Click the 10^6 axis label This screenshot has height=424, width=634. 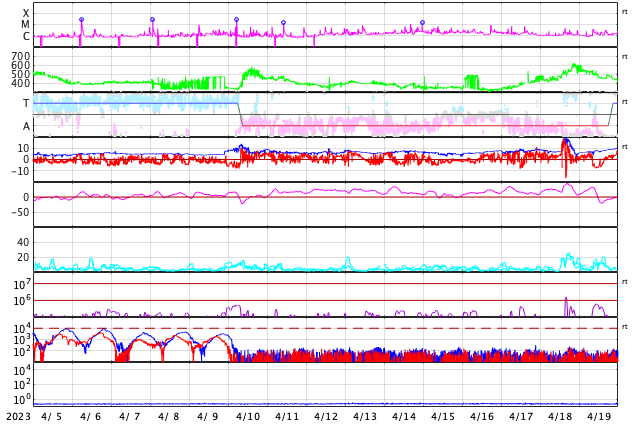[x=22, y=300]
